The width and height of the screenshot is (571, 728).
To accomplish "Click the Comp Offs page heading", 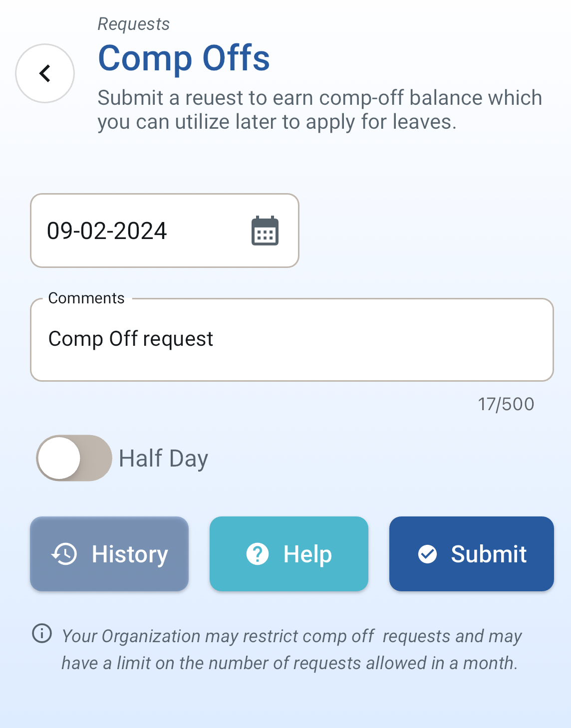I will 184,58.
